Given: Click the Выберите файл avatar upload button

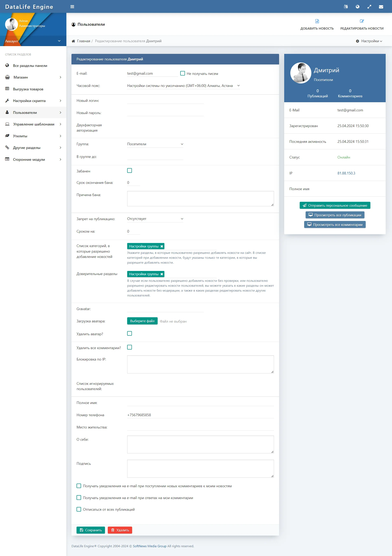Looking at the screenshot, I should pos(142,321).
